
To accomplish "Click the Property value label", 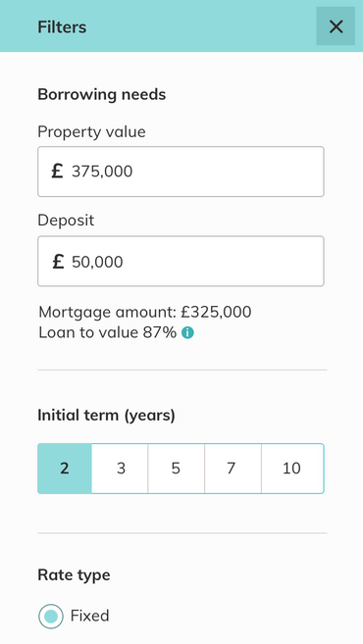I will coord(91,132).
